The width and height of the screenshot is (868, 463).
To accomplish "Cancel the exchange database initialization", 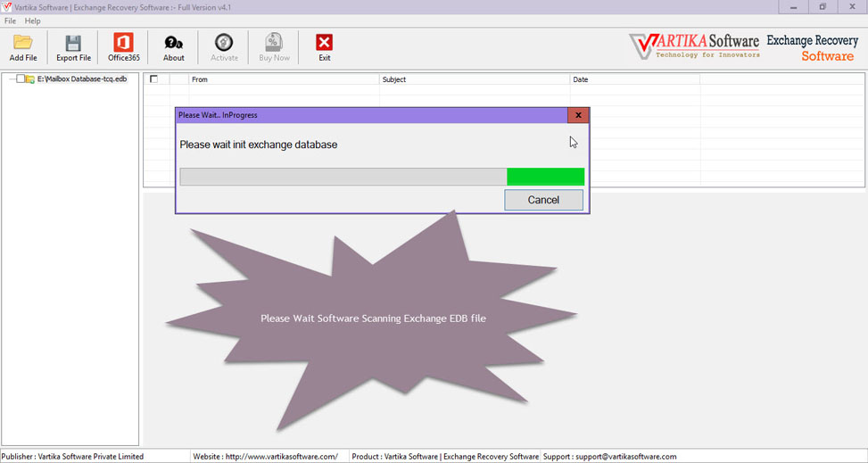I will pyautogui.click(x=543, y=200).
